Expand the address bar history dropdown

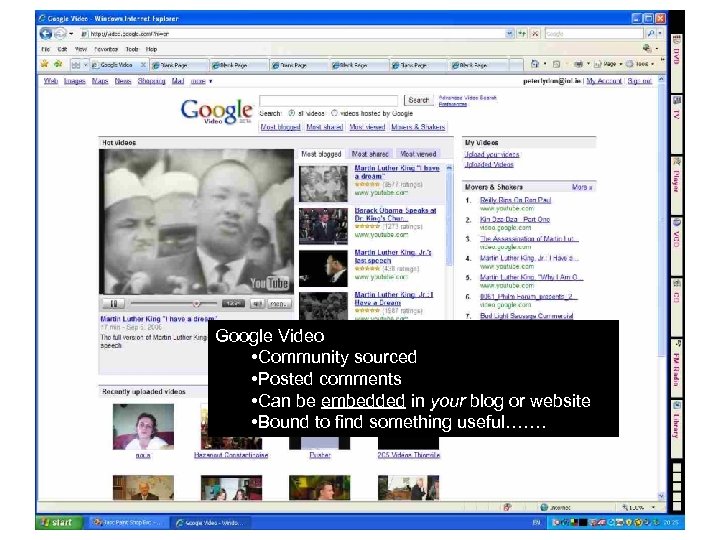coord(510,34)
